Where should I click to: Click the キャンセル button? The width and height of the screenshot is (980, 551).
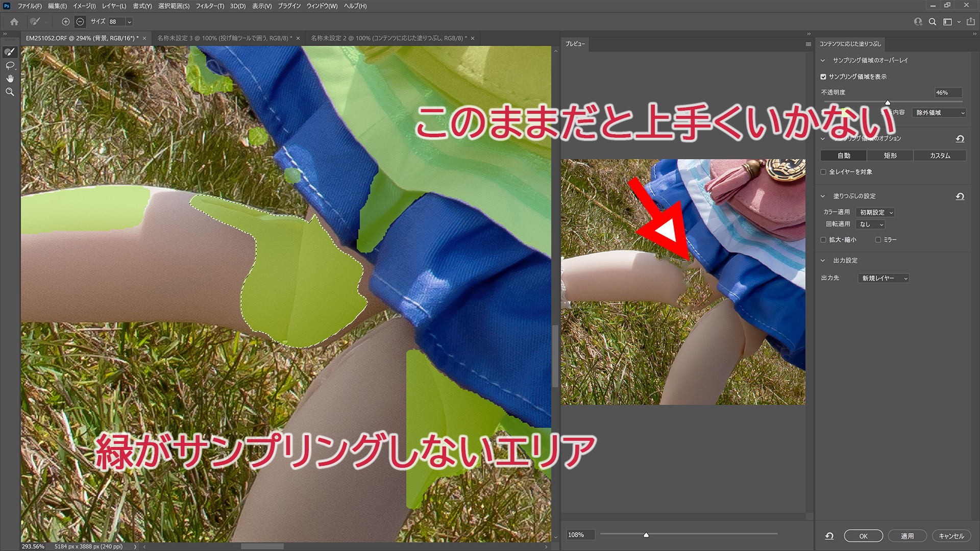951,536
